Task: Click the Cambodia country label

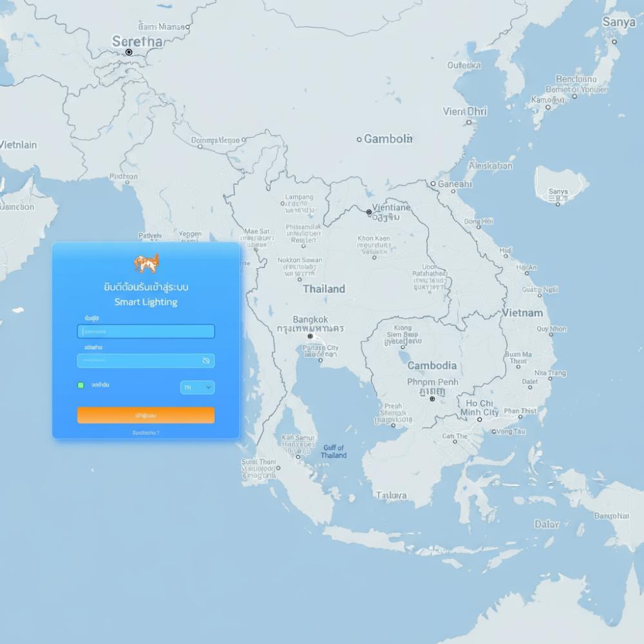Action: [432, 366]
